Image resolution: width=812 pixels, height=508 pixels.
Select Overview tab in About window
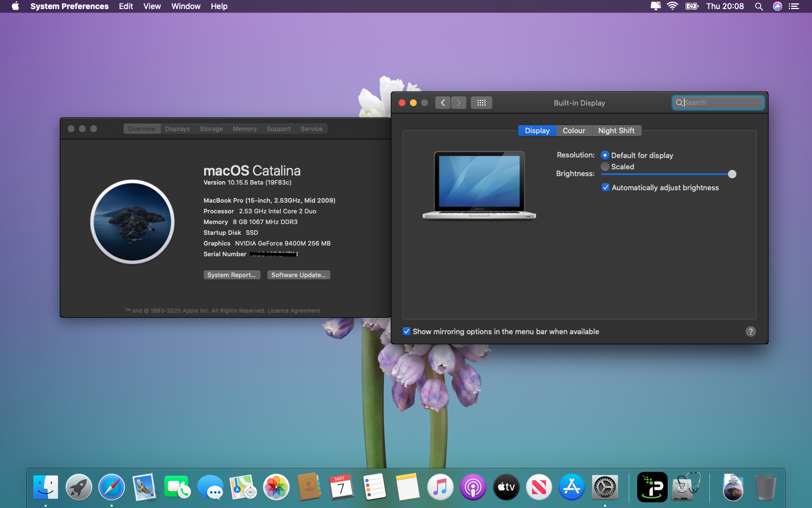142,129
